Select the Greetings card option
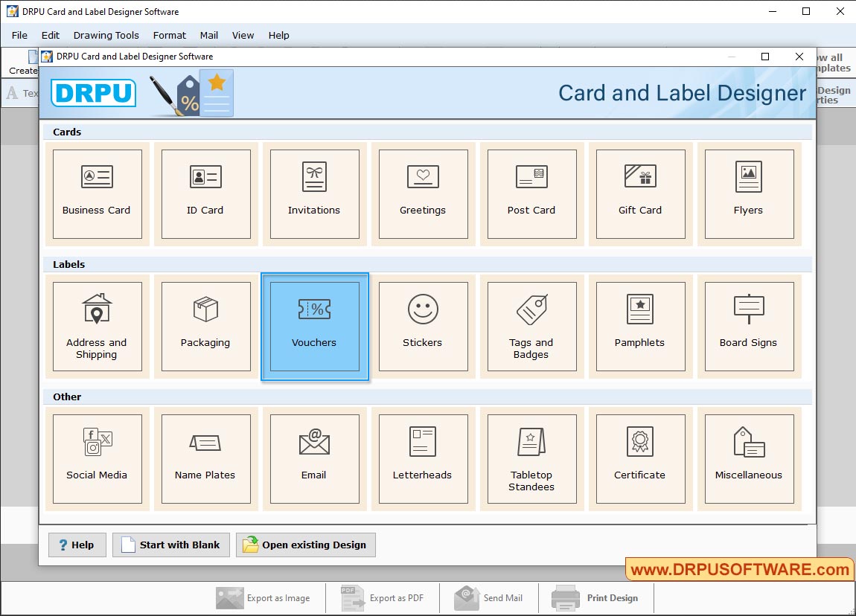 pos(423,193)
